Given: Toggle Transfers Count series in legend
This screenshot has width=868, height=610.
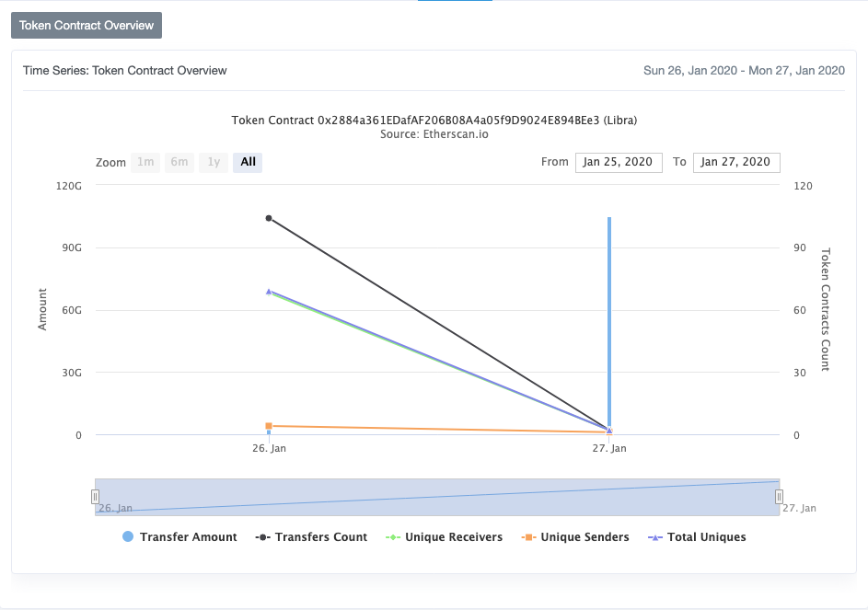Looking at the screenshot, I should [311, 537].
